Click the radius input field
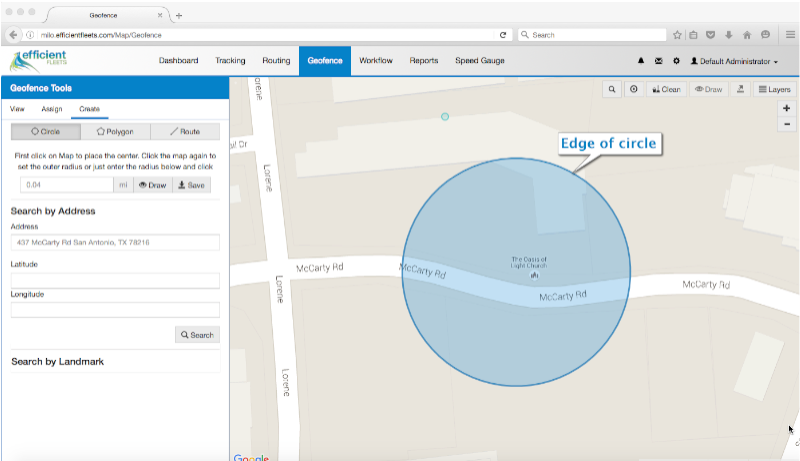The height and width of the screenshot is (461, 800). 67,185
